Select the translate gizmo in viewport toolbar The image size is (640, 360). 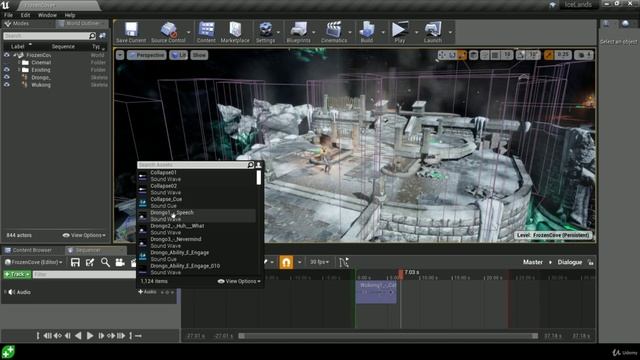click(442, 55)
